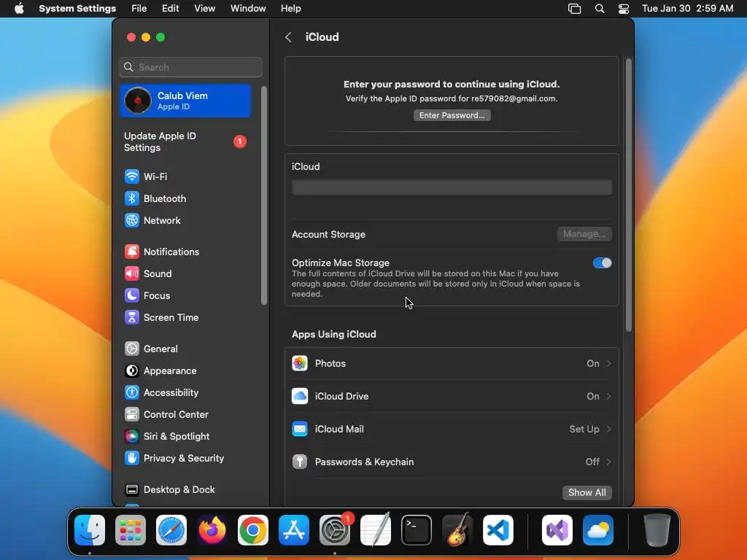Click Enter Password button
The height and width of the screenshot is (560, 747).
click(452, 116)
